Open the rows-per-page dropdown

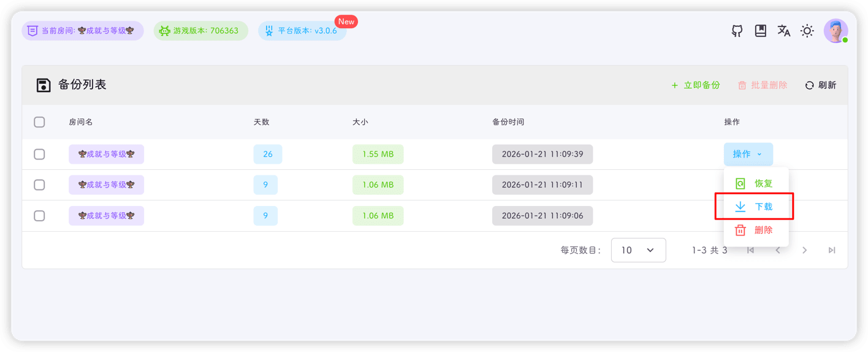pyautogui.click(x=638, y=250)
